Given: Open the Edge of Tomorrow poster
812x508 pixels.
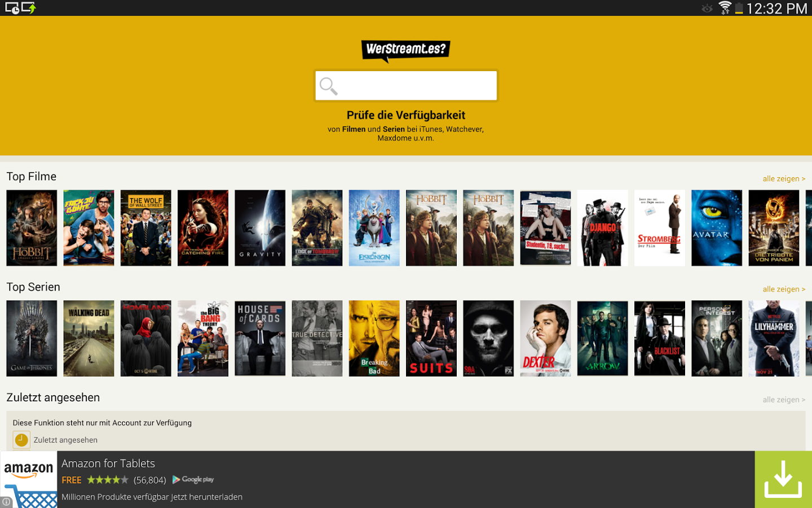Looking at the screenshot, I should [x=317, y=228].
